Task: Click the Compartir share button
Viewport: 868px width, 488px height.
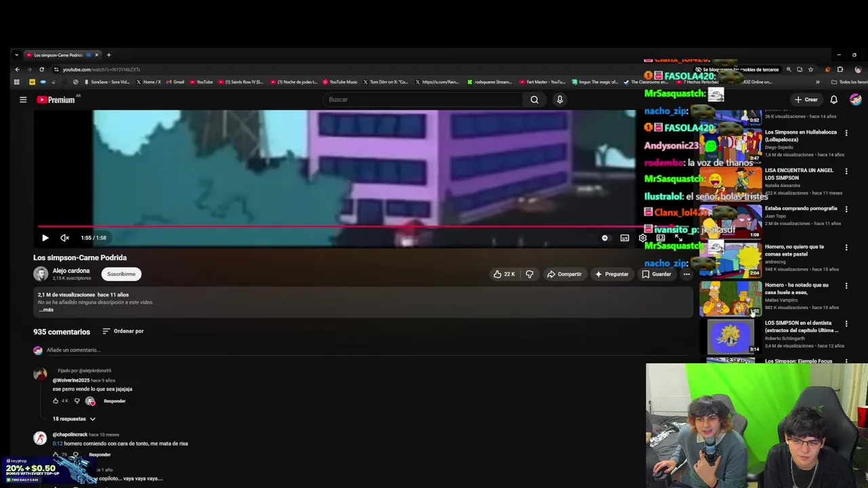Action: pyautogui.click(x=564, y=274)
